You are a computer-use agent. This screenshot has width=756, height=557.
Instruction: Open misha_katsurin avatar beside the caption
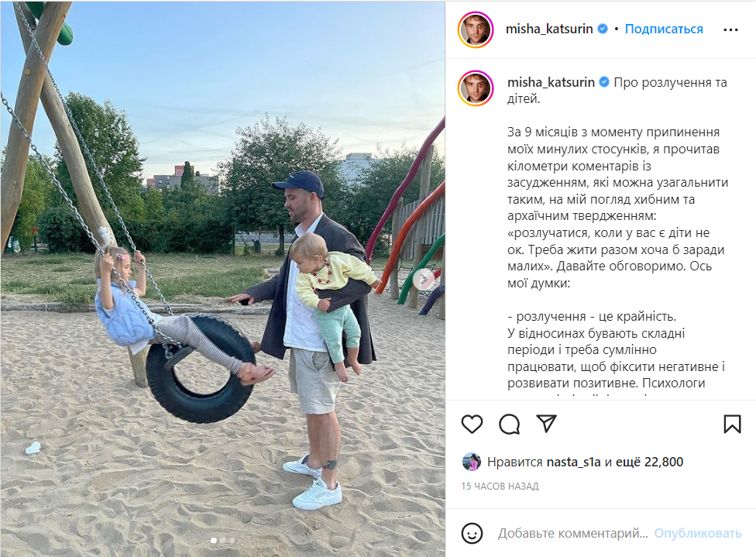pyautogui.click(x=476, y=88)
